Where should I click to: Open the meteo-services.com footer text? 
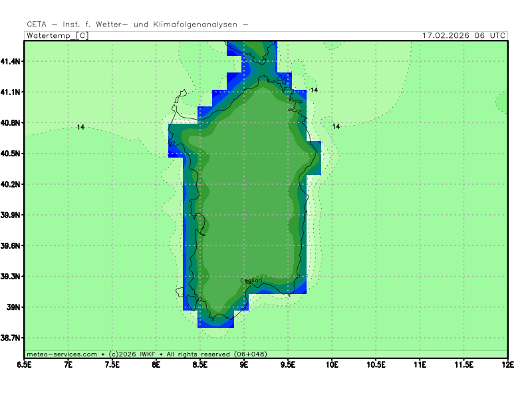[62, 354]
